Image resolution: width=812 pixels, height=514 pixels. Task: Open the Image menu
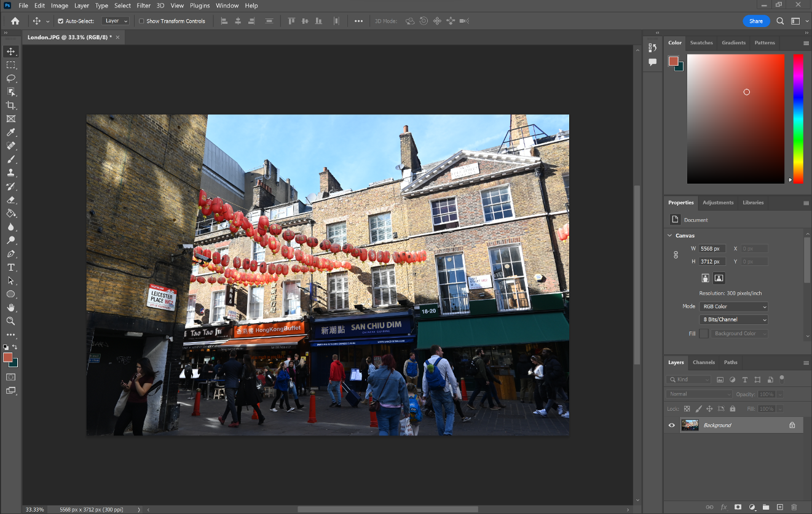tap(60, 6)
